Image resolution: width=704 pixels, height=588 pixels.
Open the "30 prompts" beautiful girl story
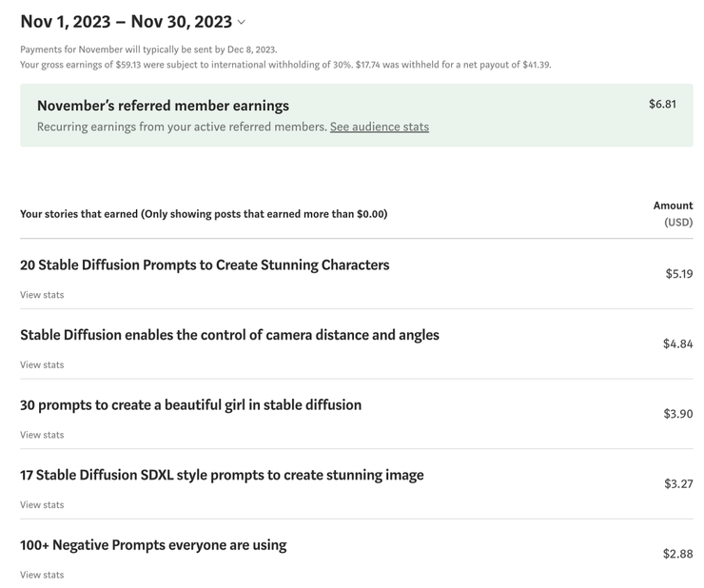click(190, 404)
